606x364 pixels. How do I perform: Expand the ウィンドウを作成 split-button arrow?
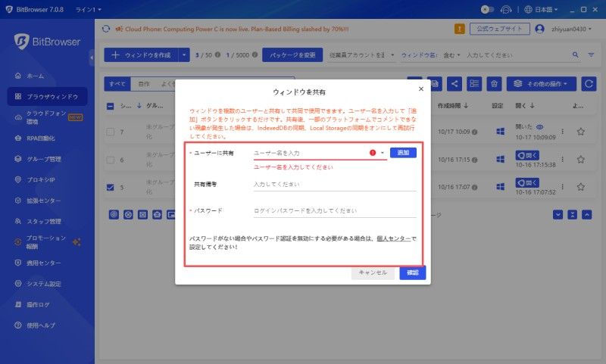184,55
